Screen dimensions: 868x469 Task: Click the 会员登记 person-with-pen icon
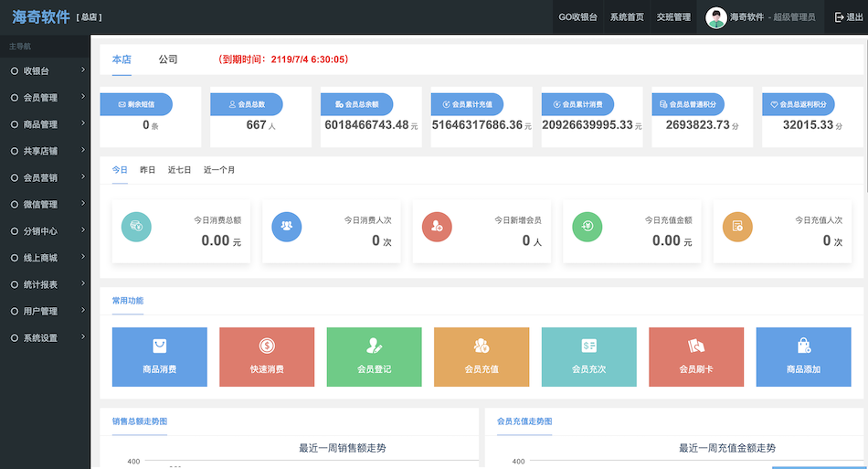pyautogui.click(x=375, y=346)
